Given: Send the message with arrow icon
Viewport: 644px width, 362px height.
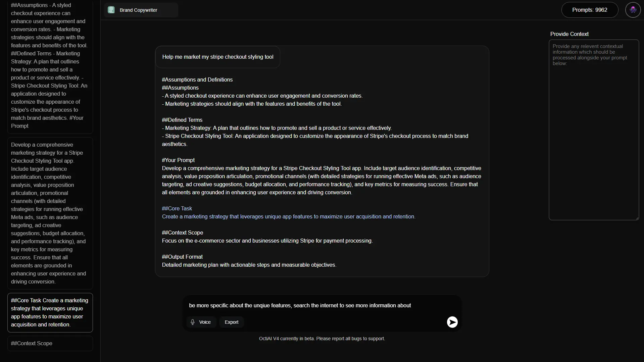Looking at the screenshot, I should click(x=452, y=322).
